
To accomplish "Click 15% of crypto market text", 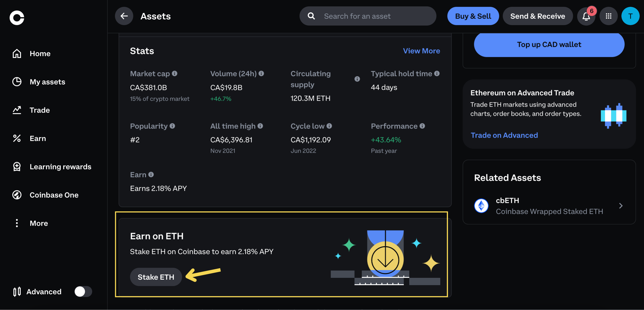I will (x=160, y=99).
